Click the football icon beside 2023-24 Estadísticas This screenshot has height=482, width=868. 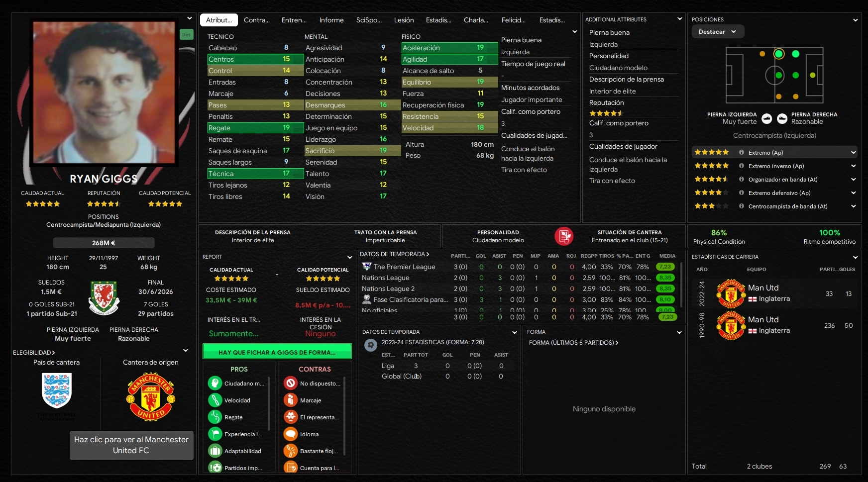click(371, 345)
